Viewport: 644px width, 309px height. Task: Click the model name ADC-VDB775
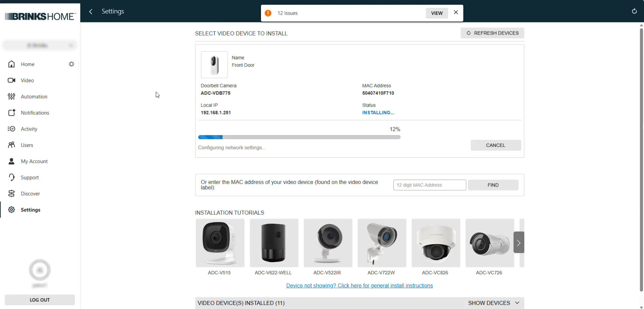(216, 93)
